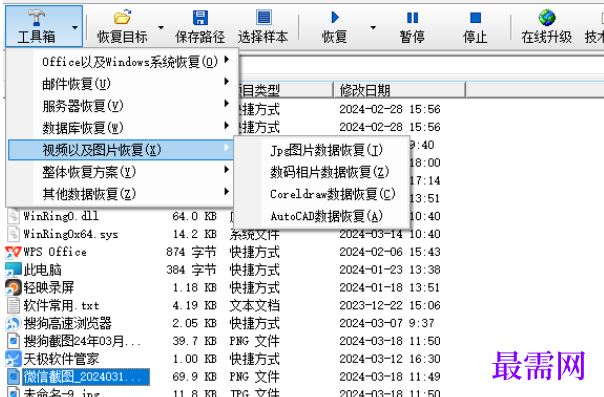Image resolution: width=604 pixels, height=397 pixels.
Task: Choose AutoCAD数据恢复(A) from submenu
Action: [x=321, y=216]
